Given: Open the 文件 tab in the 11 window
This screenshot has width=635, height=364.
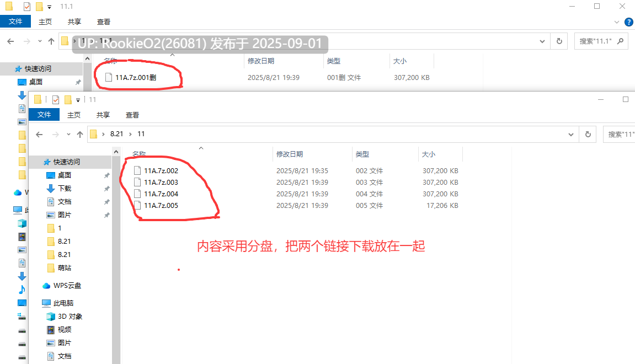Looking at the screenshot, I should point(44,115).
